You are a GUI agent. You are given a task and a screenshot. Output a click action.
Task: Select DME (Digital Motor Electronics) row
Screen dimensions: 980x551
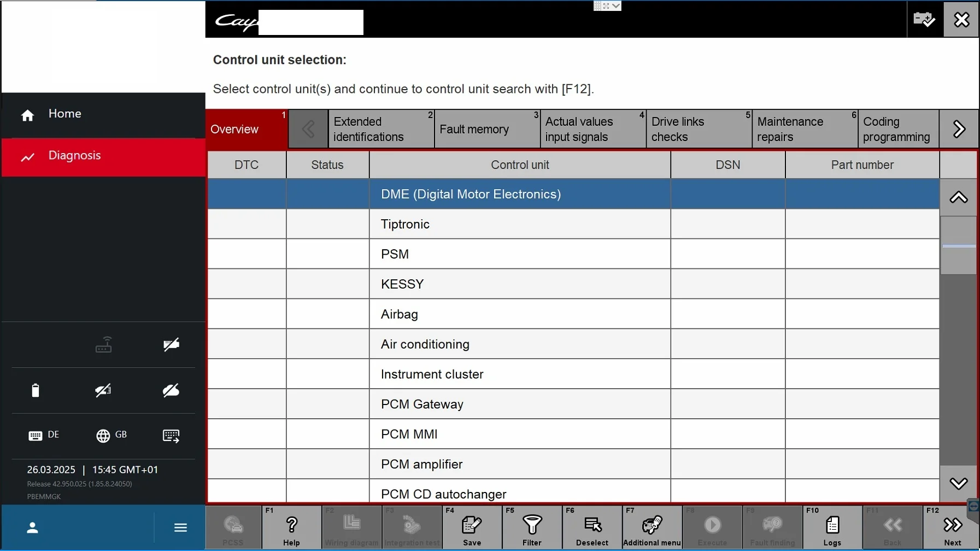(x=573, y=194)
